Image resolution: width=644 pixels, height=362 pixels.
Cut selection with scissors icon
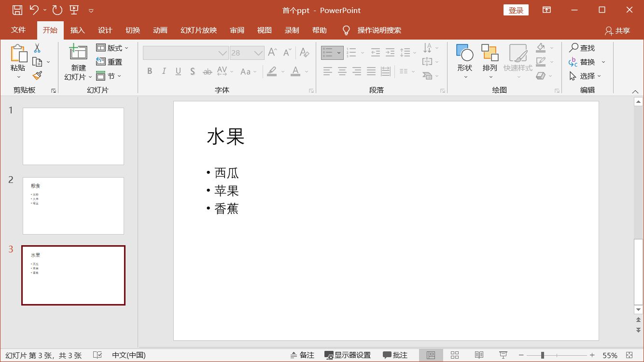point(37,48)
